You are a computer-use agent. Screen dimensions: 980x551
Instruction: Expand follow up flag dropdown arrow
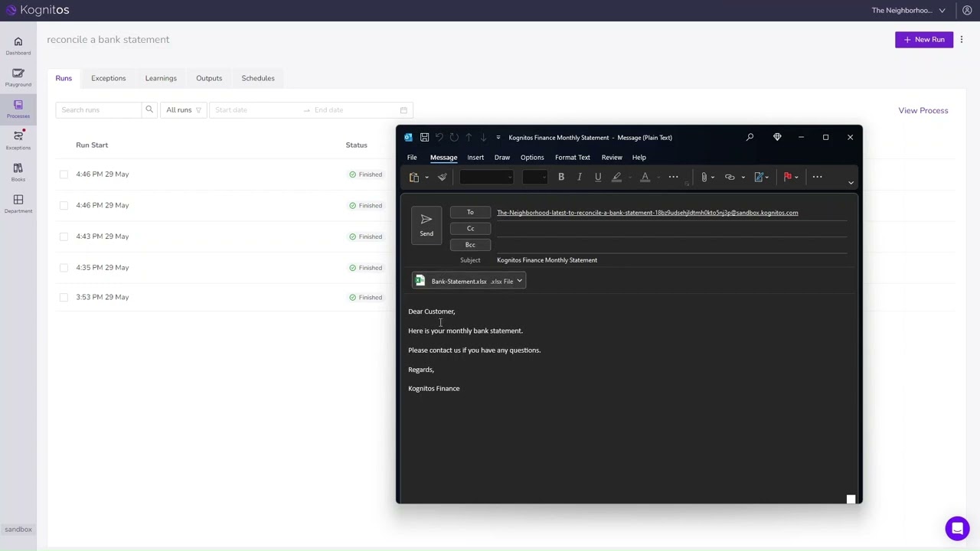(796, 178)
